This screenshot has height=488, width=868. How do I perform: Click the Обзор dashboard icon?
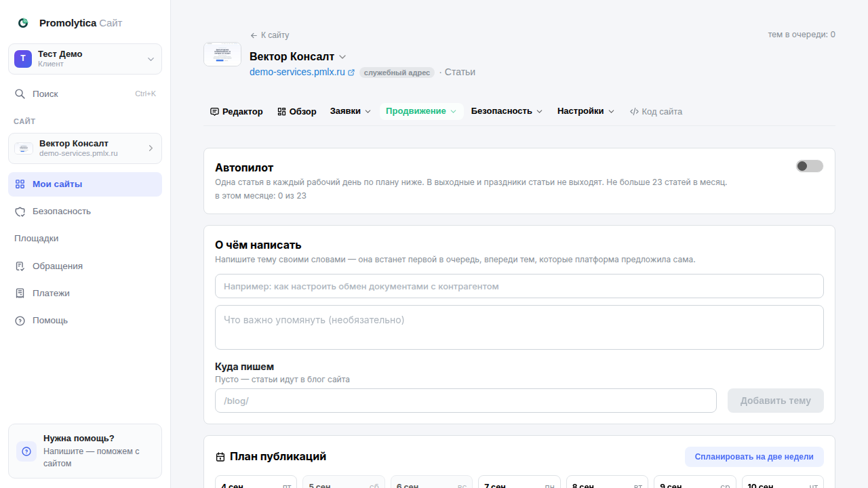tap(281, 112)
